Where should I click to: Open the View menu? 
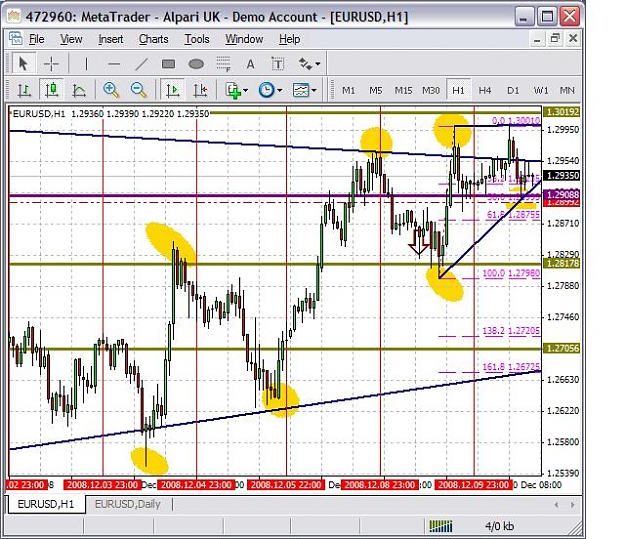[71, 39]
